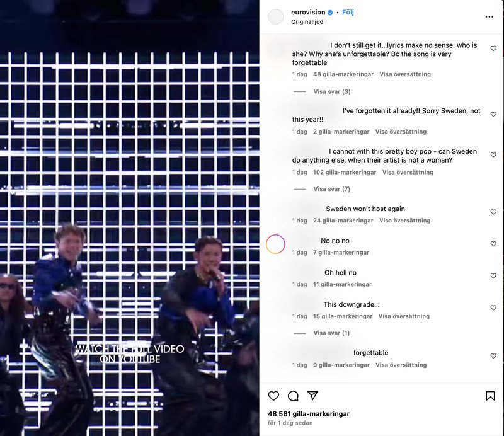
Task: Like the "forgettable" comment
Action: click(x=493, y=355)
